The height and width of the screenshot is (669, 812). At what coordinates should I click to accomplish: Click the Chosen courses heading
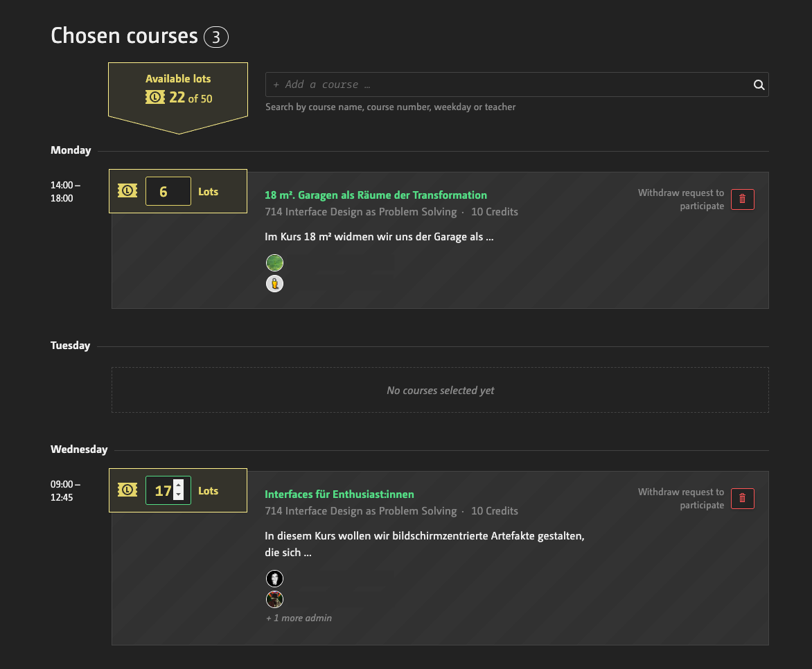pos(124,36)
